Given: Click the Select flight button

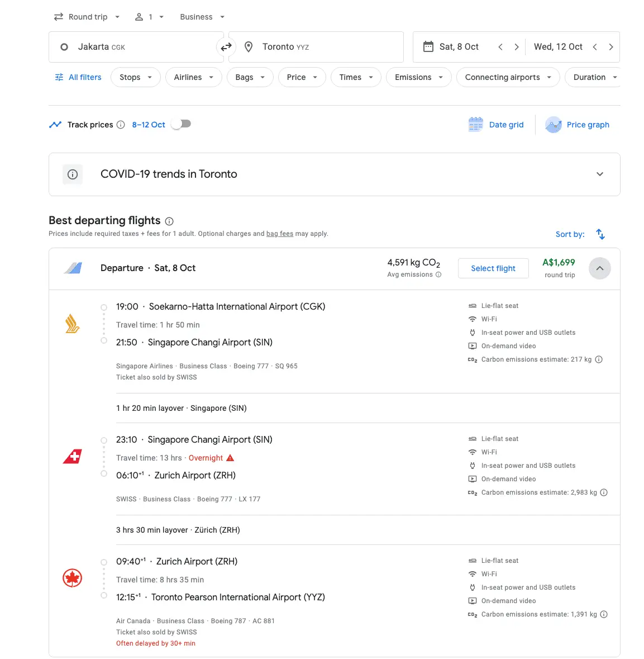Looking at the screenshot, I should pos(493,268).
